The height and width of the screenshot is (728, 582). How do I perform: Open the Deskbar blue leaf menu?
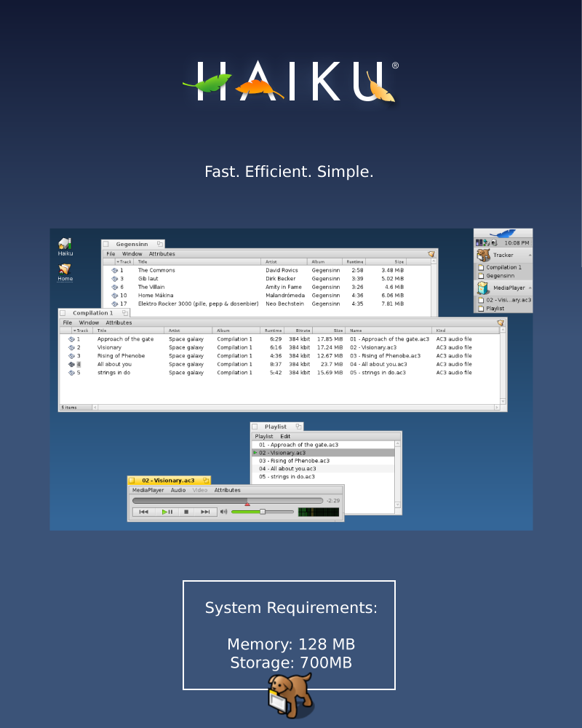click(503, 233)
